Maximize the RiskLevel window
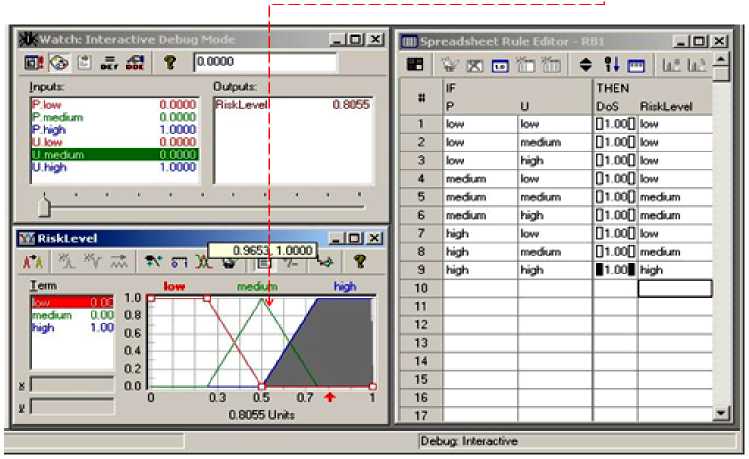749x459 pixels. [x=354, y=238]
